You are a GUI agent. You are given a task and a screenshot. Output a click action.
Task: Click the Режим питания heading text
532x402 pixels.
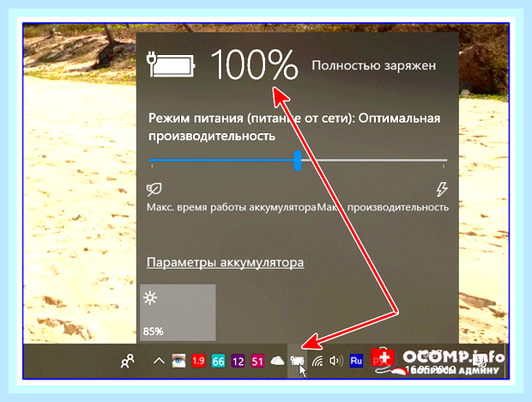(x=294, y=127)
